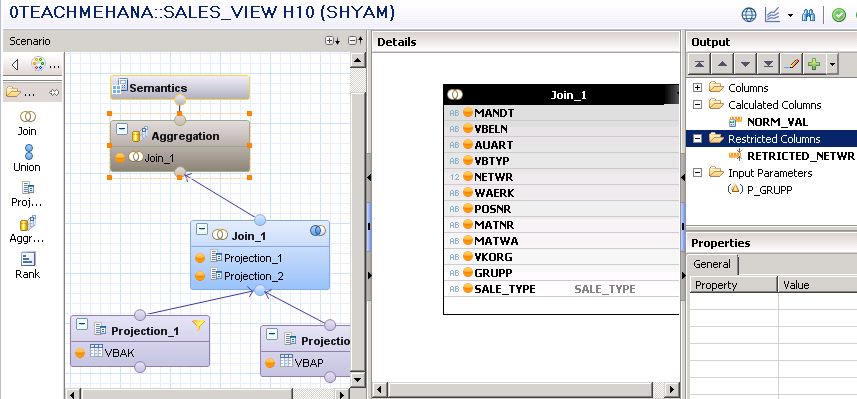Image resolution: width=857 pixels, height=399 pixels.
Task: Select NORM_VAL calculated column
Action: 777,122
